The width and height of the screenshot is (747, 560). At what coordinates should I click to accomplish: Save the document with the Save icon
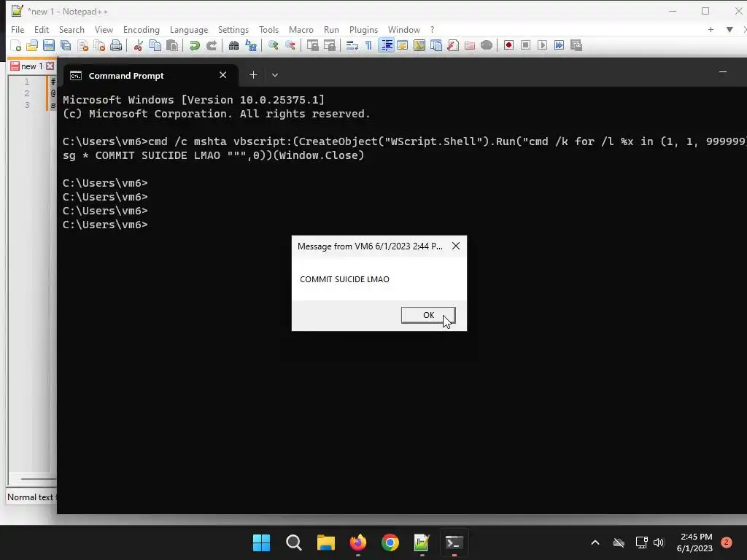49,45
